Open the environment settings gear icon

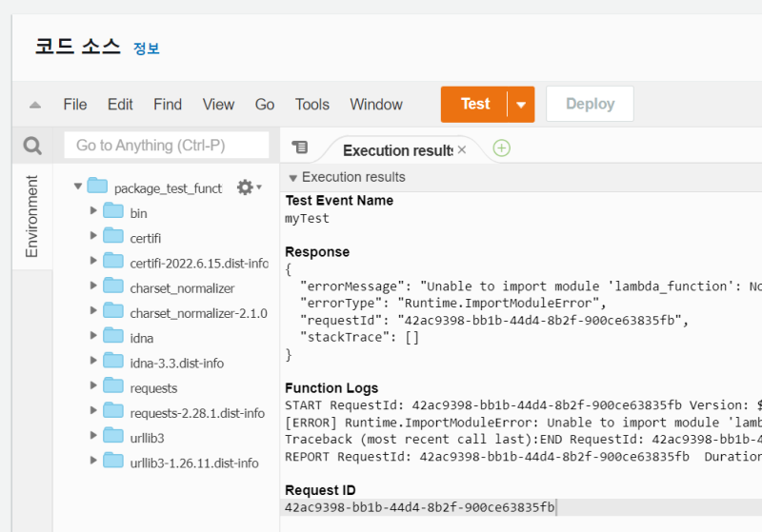(249, 187)
